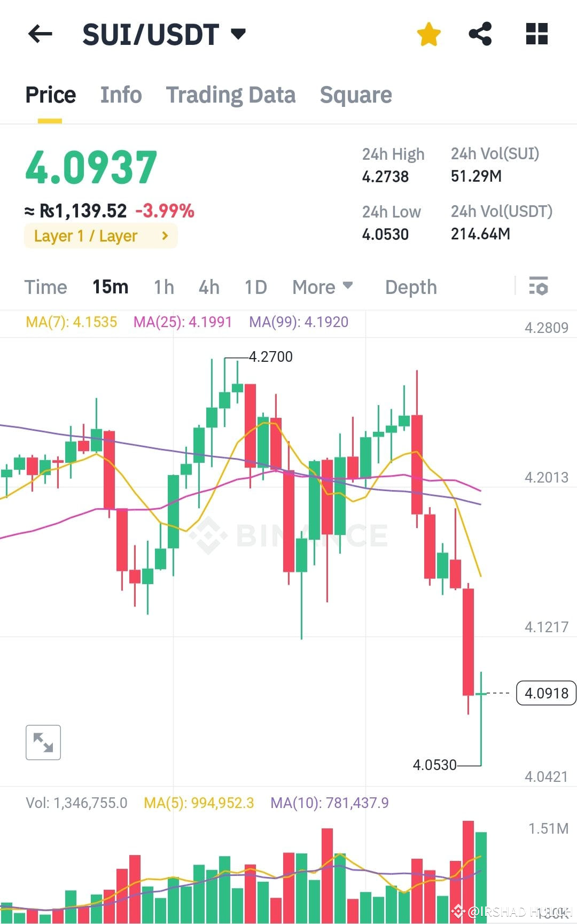
Task: Open the Square tab
Action: (x=356, y=95)
